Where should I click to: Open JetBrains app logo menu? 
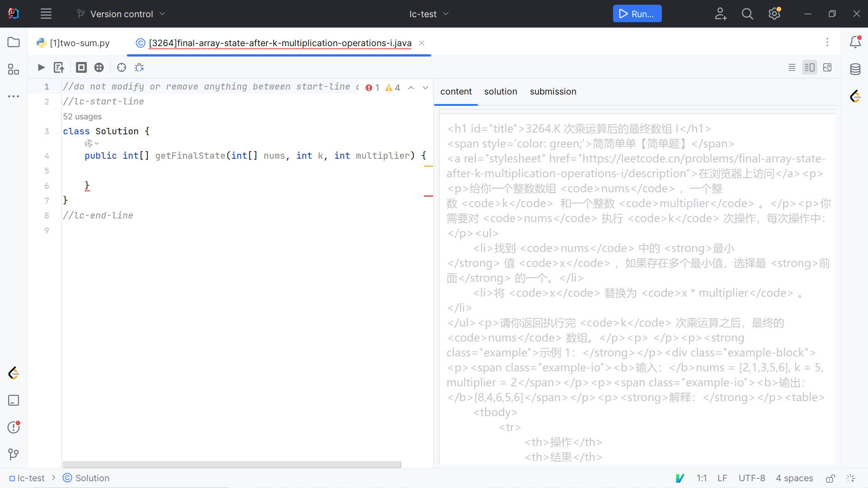pyautogui.click(x=14, y=14)
